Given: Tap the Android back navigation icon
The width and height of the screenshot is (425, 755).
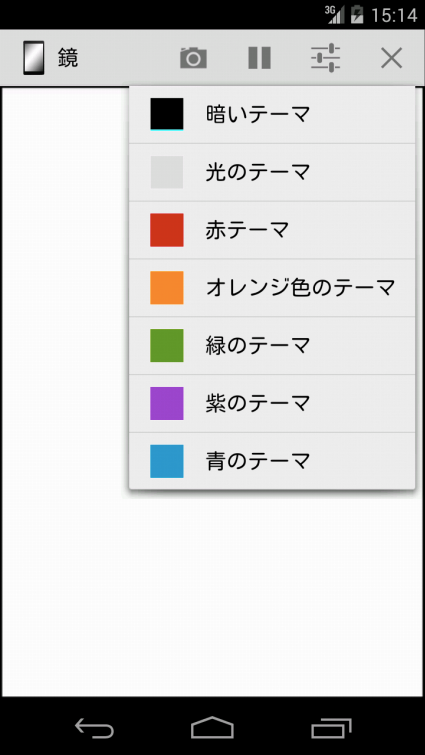Looking at the screenshot, I should click(94, 728).
